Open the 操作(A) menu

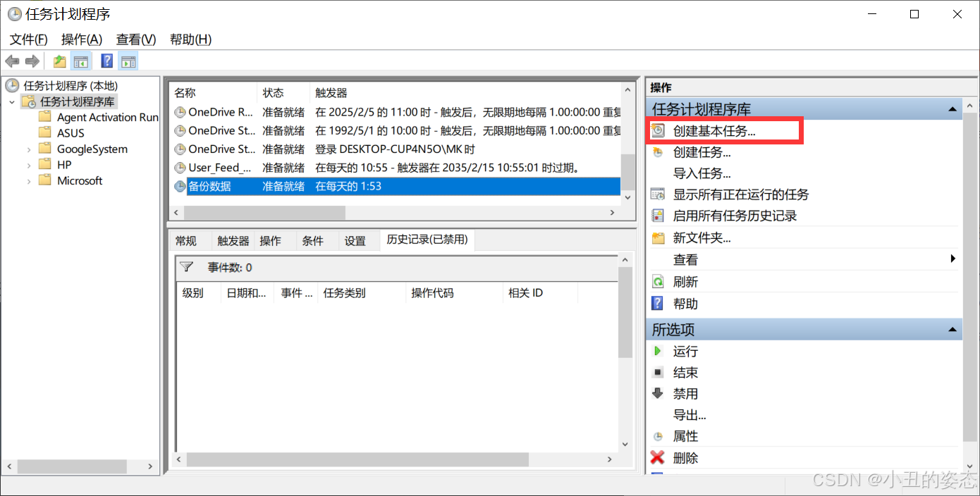pyautogui.click(x=82, y=39)
